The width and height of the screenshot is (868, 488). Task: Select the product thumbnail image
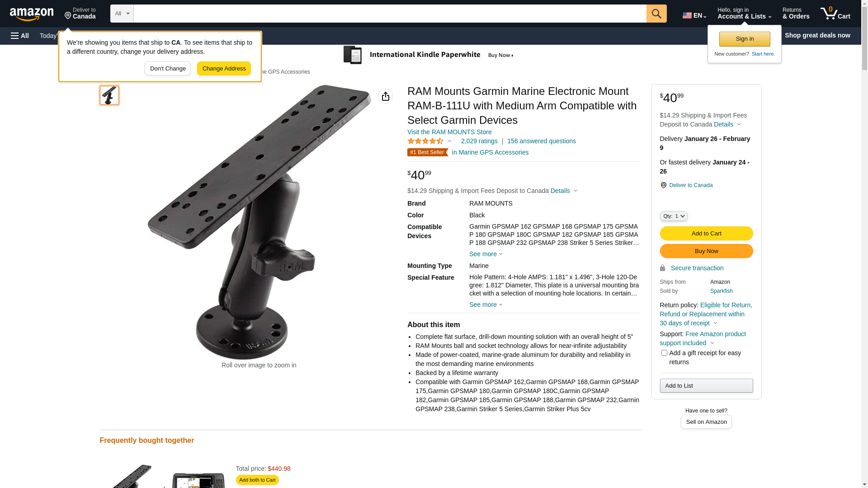pyautogui.click(x=109, y=95)
